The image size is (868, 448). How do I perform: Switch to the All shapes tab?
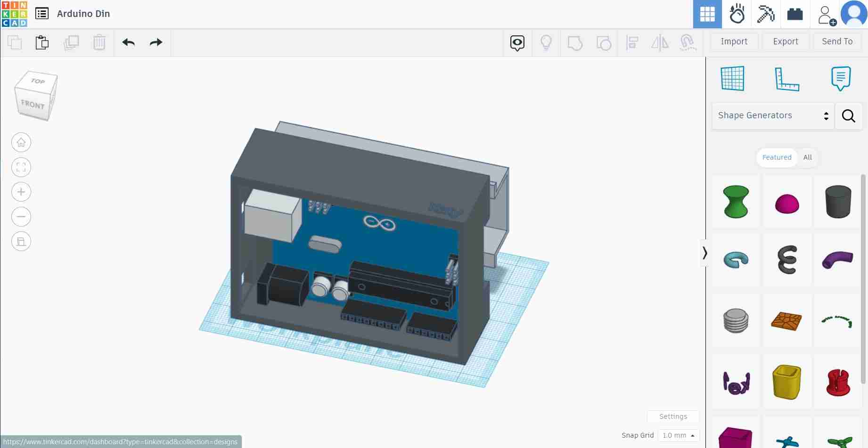click(x=807, y=157)
